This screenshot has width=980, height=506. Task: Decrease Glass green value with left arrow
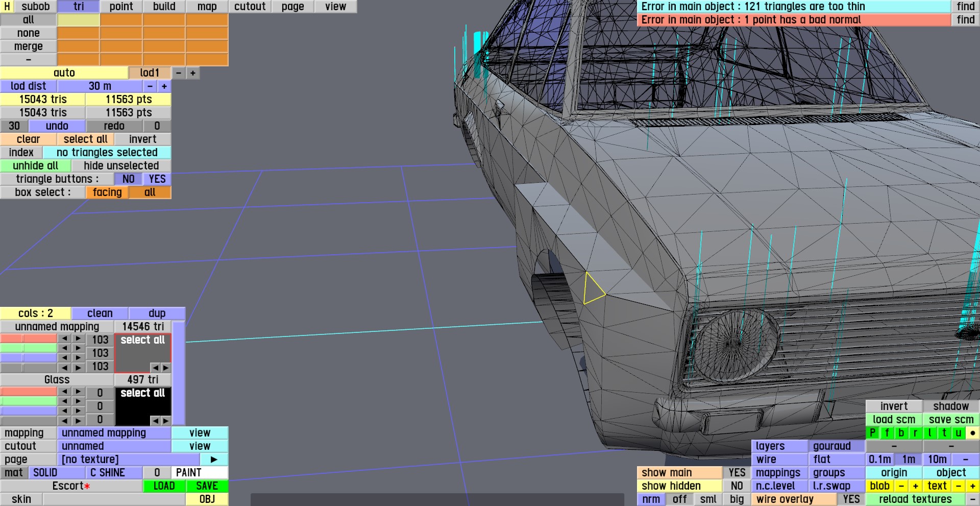tap(64, 401)
